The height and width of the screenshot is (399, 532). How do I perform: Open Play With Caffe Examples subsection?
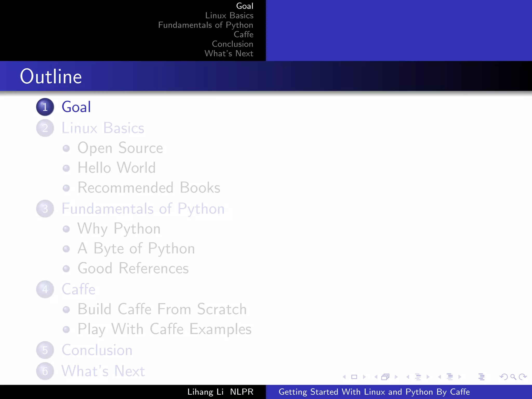(x=164, y=329)
